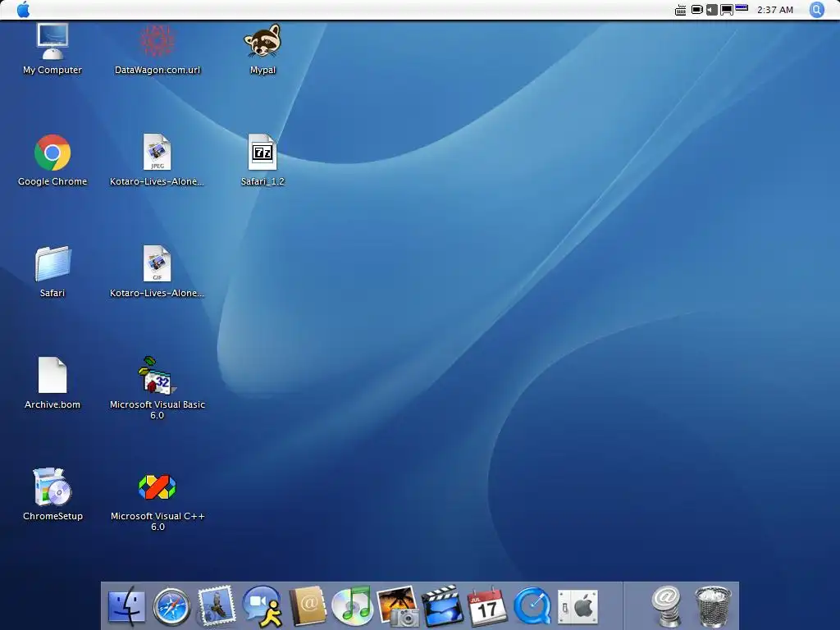The height and width of the screenshot is (630, 840).
Task: Click the blue drive tray icon
Action: (x=742, y=8)
